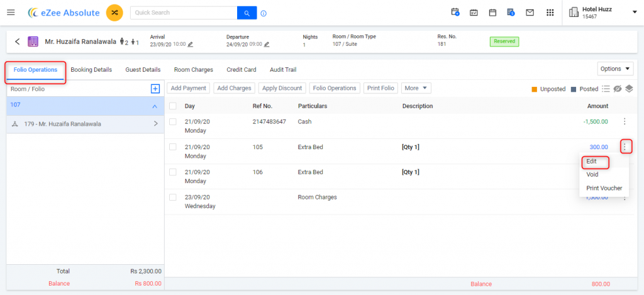Click the info icon beside search
This screenshot has height=295, width=644.
264,13
